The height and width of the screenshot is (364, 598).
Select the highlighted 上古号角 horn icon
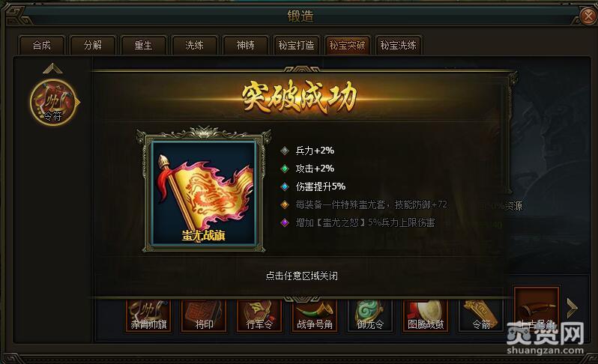(537, 309)
